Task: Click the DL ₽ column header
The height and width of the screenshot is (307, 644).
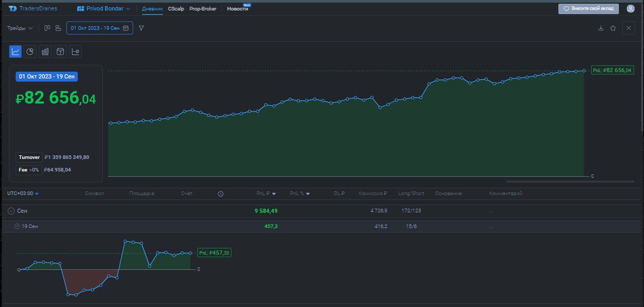Action: [339, 194]
